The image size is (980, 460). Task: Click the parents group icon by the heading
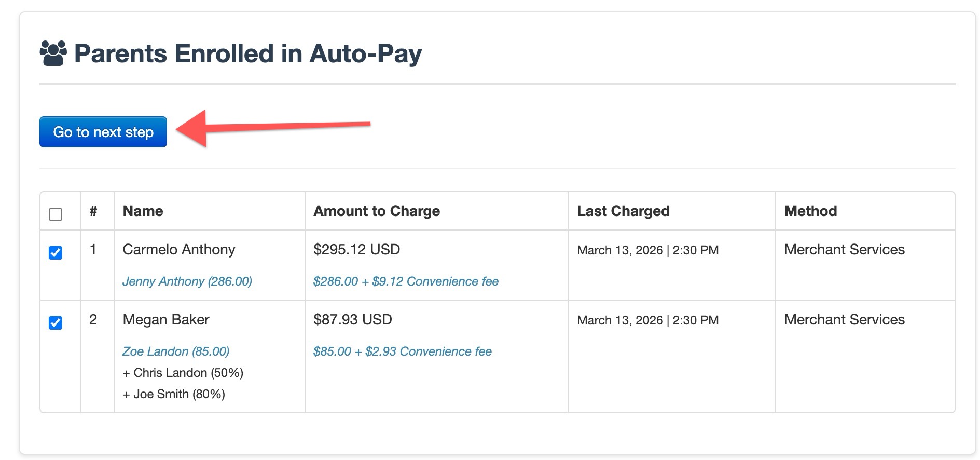pyautogui.click(x=53, y=53)
